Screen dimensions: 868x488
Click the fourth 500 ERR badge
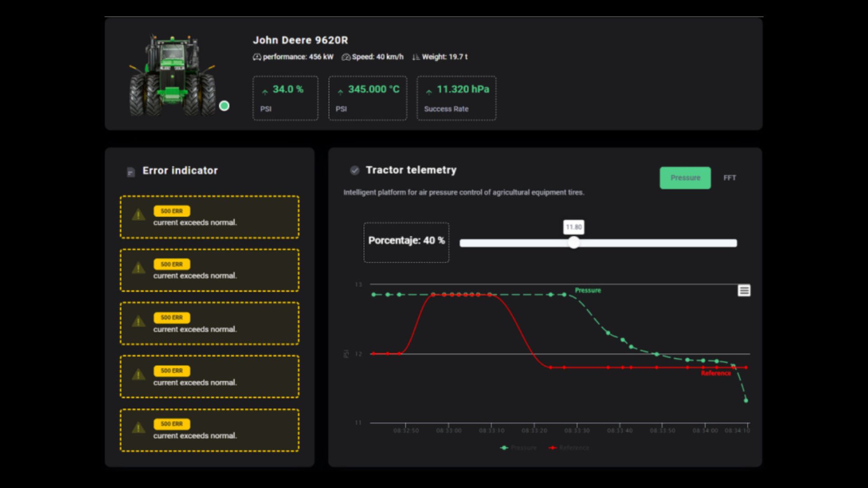point(172,371)
